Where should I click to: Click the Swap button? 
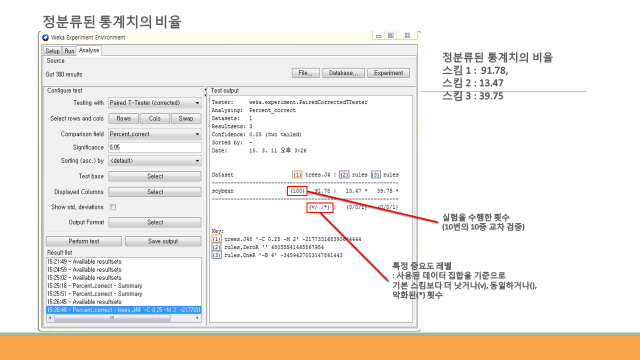coord(186,119)
